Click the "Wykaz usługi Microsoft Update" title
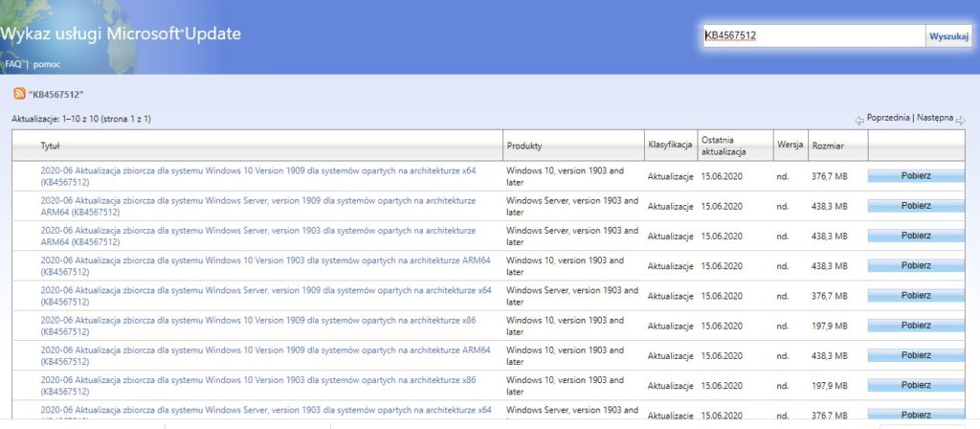The width and height of the screenshot is (980, 429). [121, 34]
